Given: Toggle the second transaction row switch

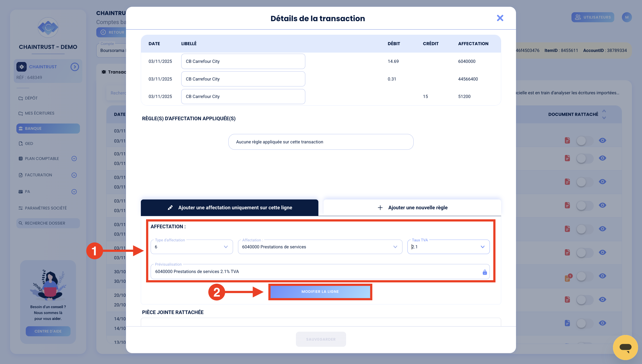Looking at the screenshot, I should [x=585, y=158].
